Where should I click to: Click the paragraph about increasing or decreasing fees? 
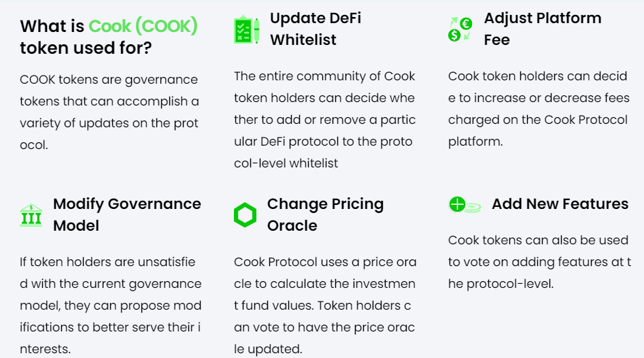538,109
